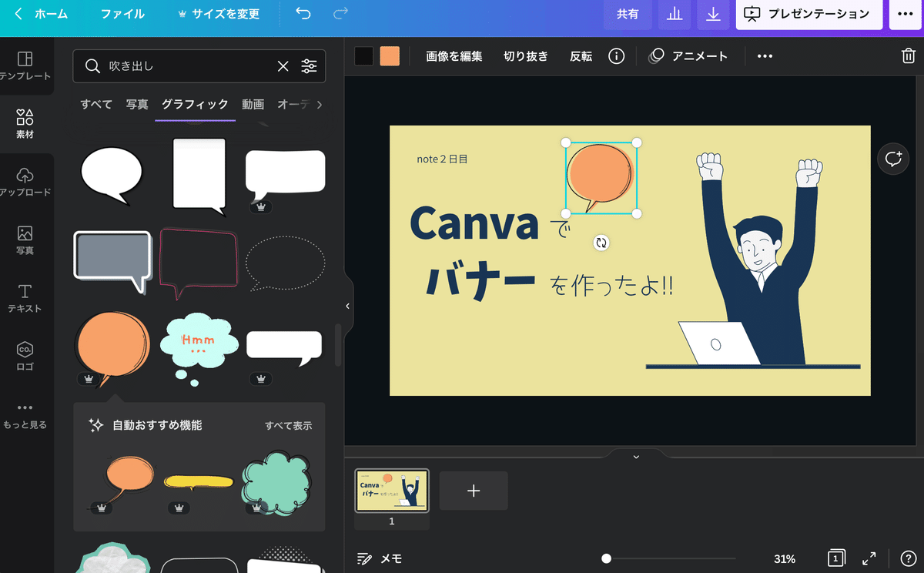Click the 31% zoom level
The image size is (924, 573).
785,559
